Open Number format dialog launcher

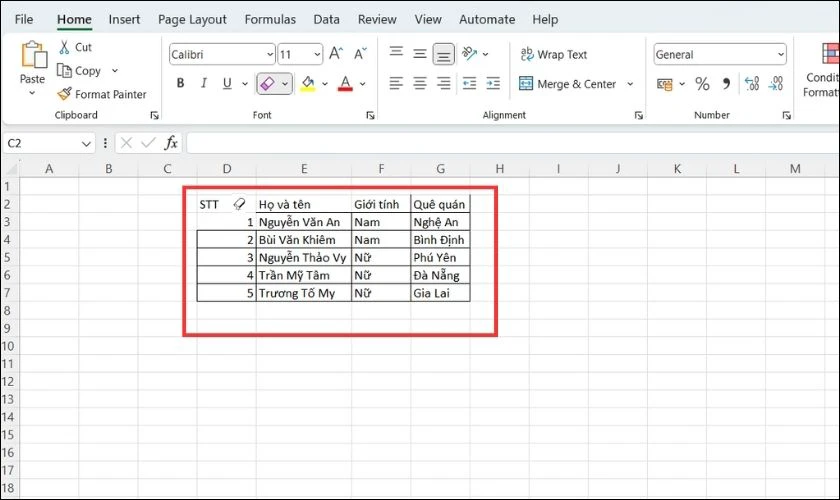(x=786, y=115)
